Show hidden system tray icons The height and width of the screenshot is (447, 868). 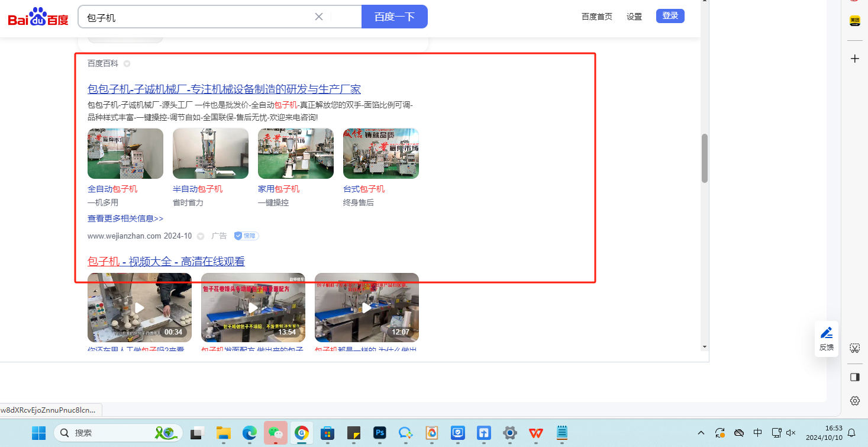[x=701, y=433]
